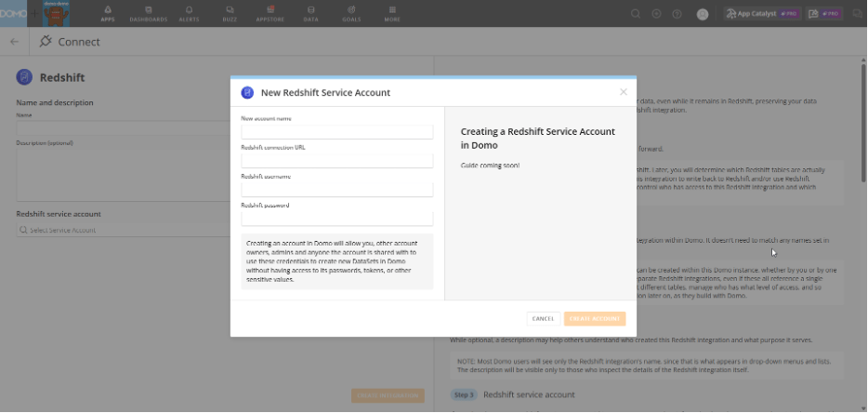Image resolution: width=868 pixels, height=413 pixels.
Task: Click the Redshift connection URL field
Action: (x=337, y=161)
